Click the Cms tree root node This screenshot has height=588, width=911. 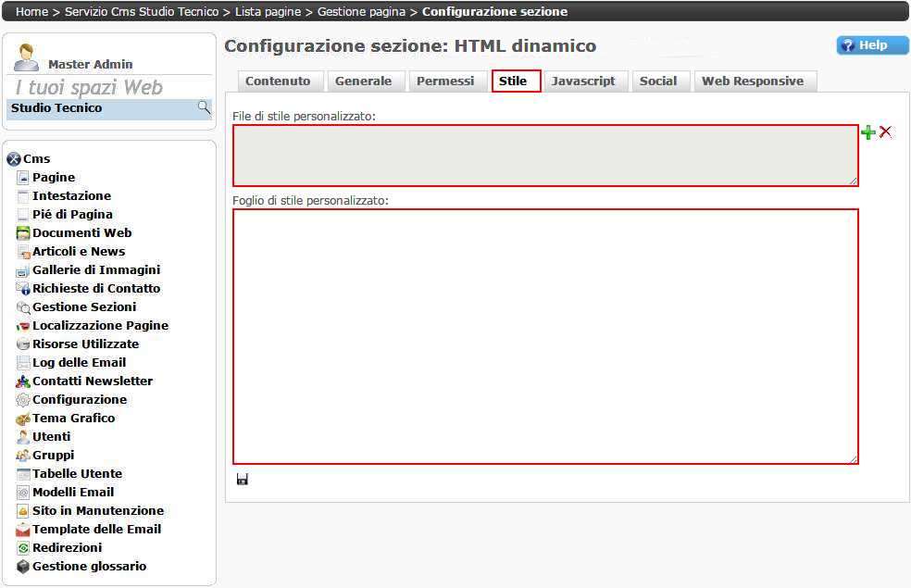[37, 159]
